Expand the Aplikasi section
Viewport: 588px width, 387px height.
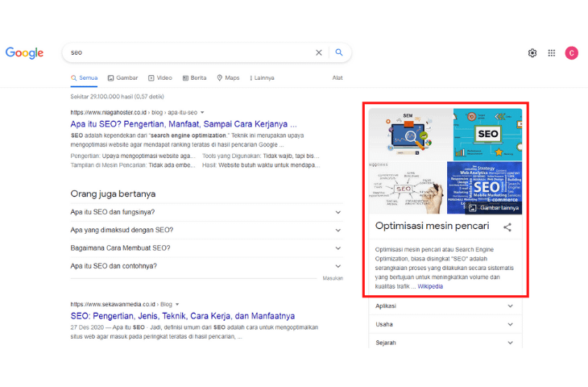445,306
